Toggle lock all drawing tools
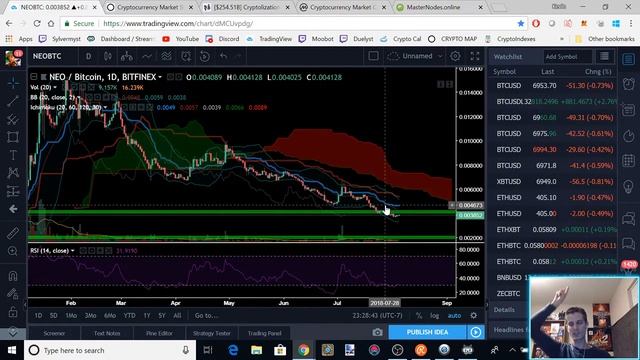This screenshot has height=360, width=640. (13, 312)
